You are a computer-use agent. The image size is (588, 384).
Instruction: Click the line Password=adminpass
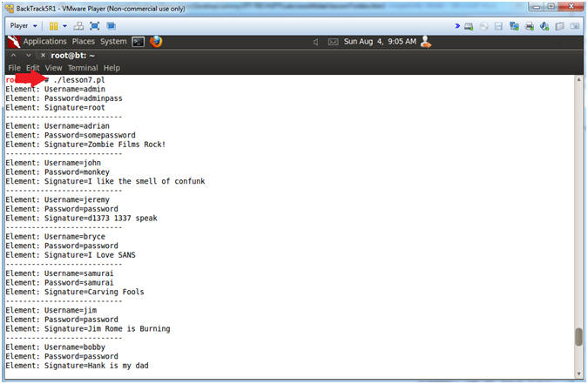[64, 98]
